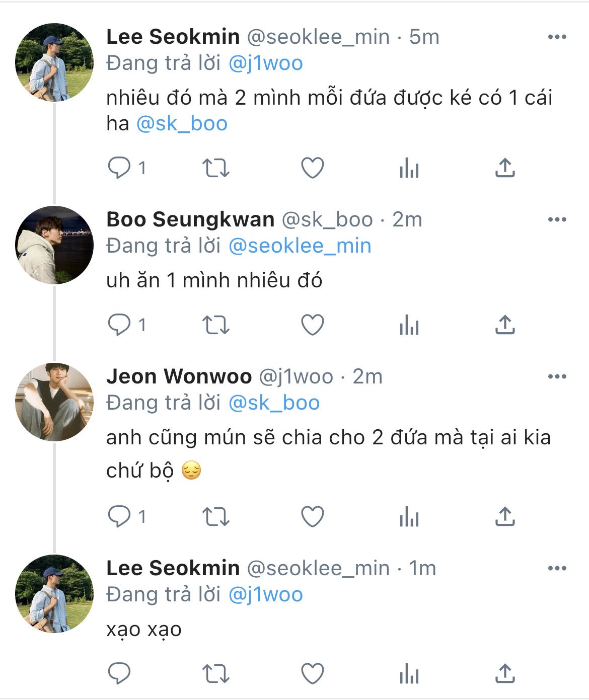This screenshot has height=700, width=589.
Task: Open more options on Jeon Wonwoo's tweet
Action: 557,377
